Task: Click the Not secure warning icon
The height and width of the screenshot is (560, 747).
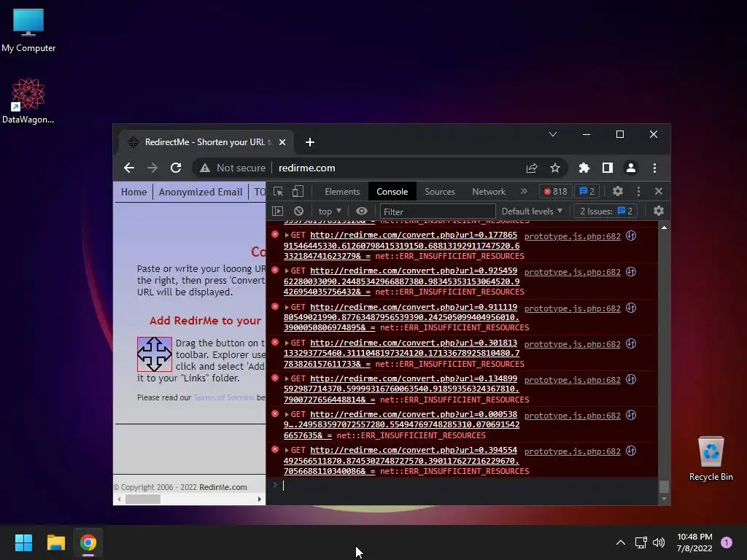Action: [205, 168]
